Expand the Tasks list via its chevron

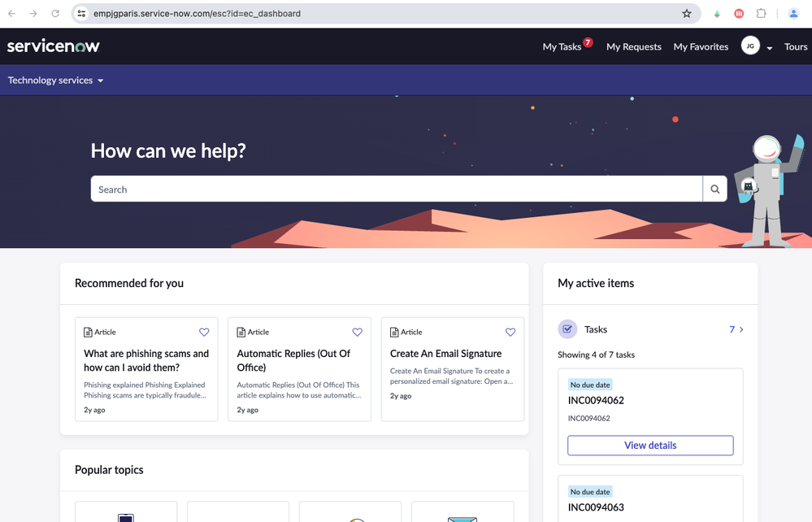(740, 329)
